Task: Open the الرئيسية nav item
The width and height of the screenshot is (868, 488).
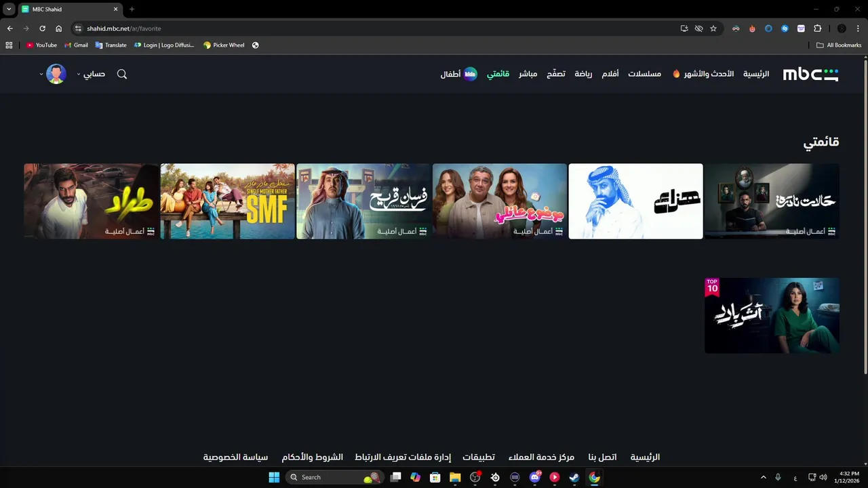Action: pyautogui.click(x=756, y=74)
